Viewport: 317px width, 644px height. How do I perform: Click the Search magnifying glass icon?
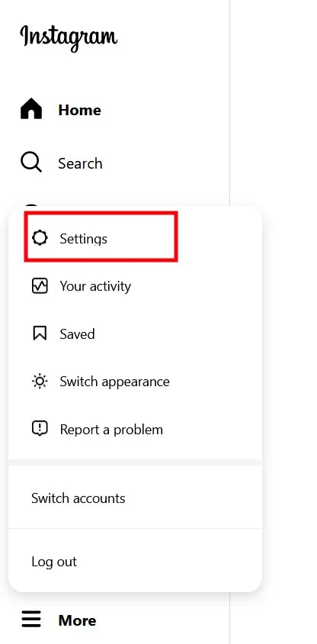tap(31, 163)
